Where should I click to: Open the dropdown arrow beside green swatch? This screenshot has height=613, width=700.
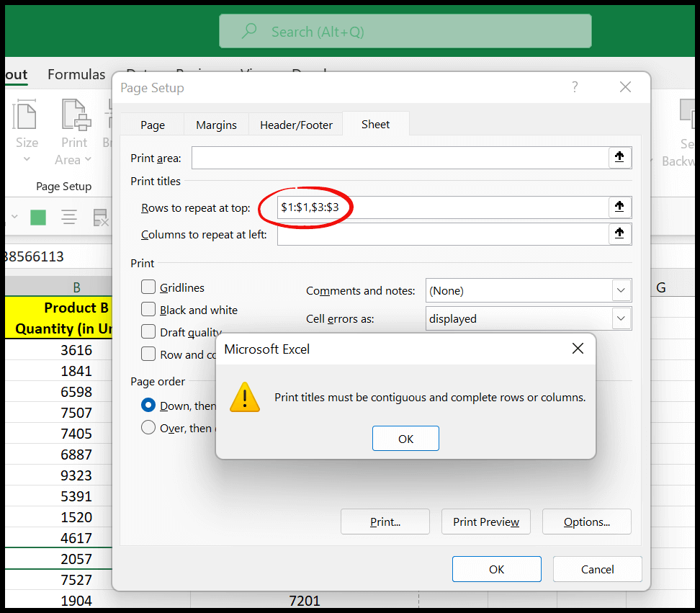tap(14, 217)
